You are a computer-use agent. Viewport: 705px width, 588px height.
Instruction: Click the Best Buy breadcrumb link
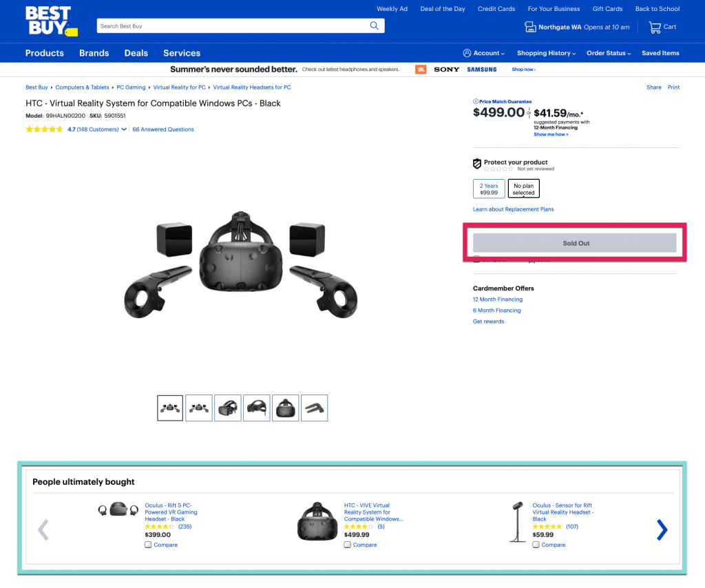click(x=36, y=87)
